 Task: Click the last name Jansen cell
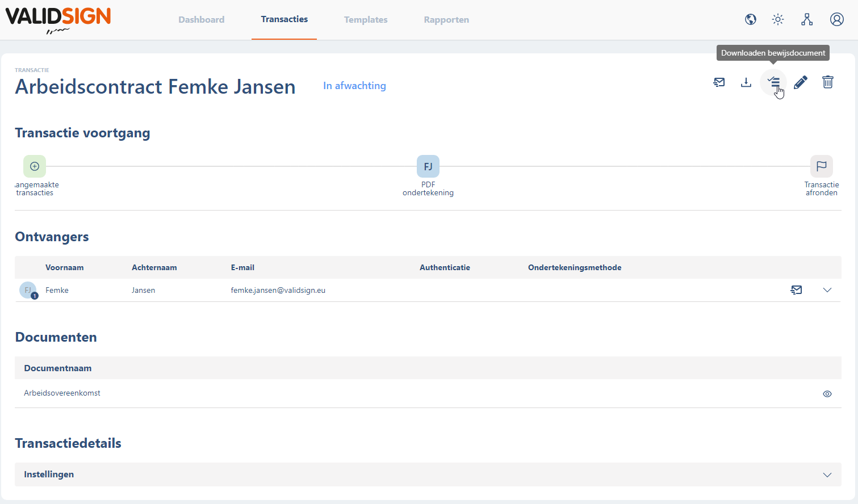[x=144, y=290]
